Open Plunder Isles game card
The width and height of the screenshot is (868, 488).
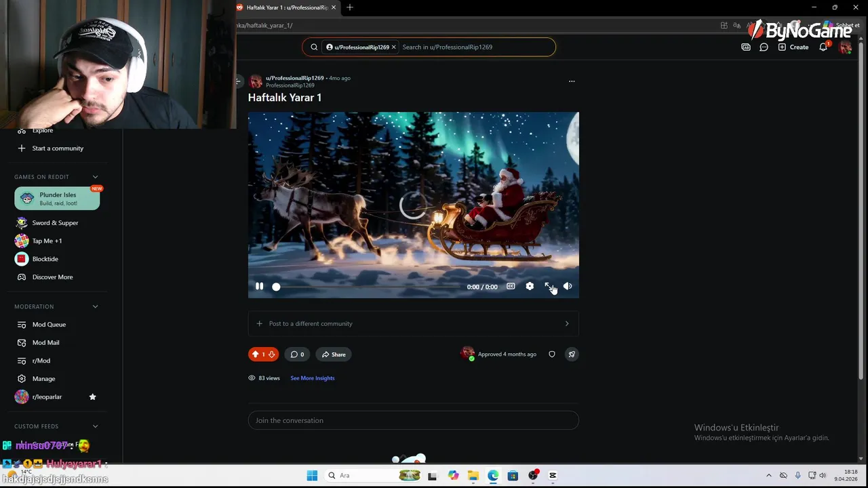click(x=57, y=199)
